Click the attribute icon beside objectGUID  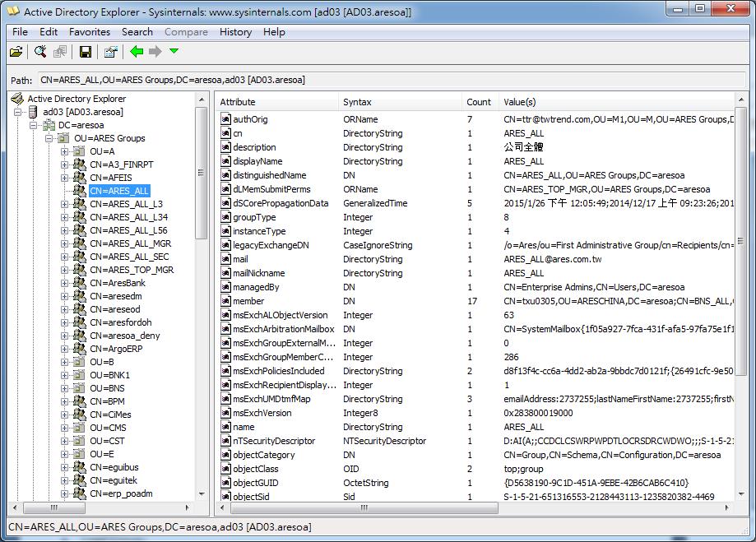pyautogui.click(x=225, y=483)
